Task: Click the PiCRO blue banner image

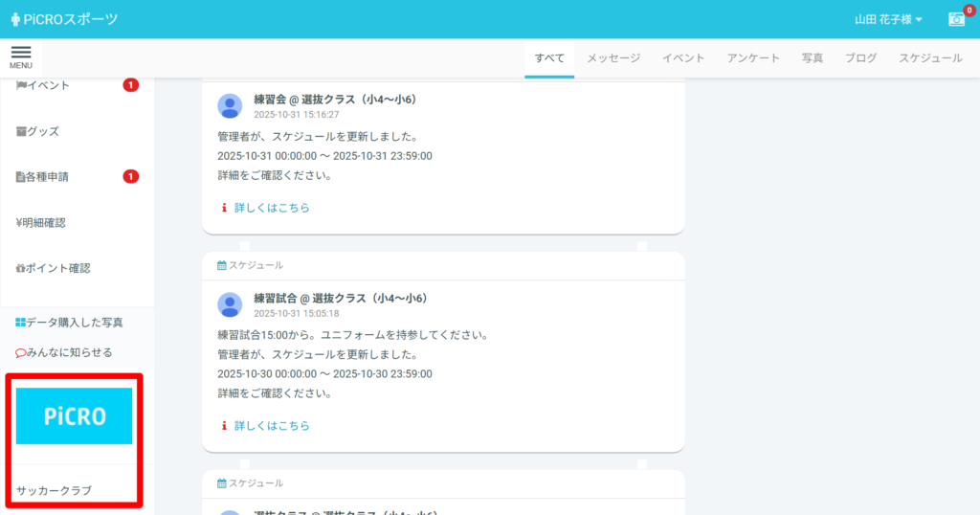Action: 74,415
